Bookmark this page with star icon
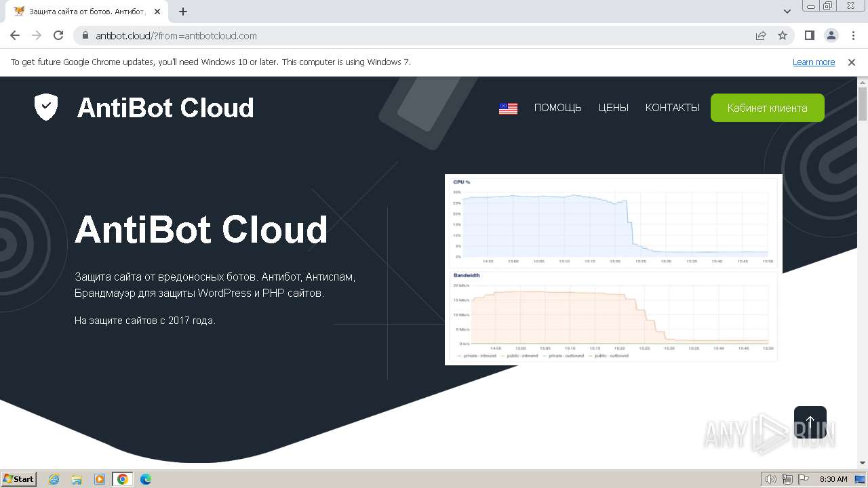 pyautogui.click(x=783, y=36)
